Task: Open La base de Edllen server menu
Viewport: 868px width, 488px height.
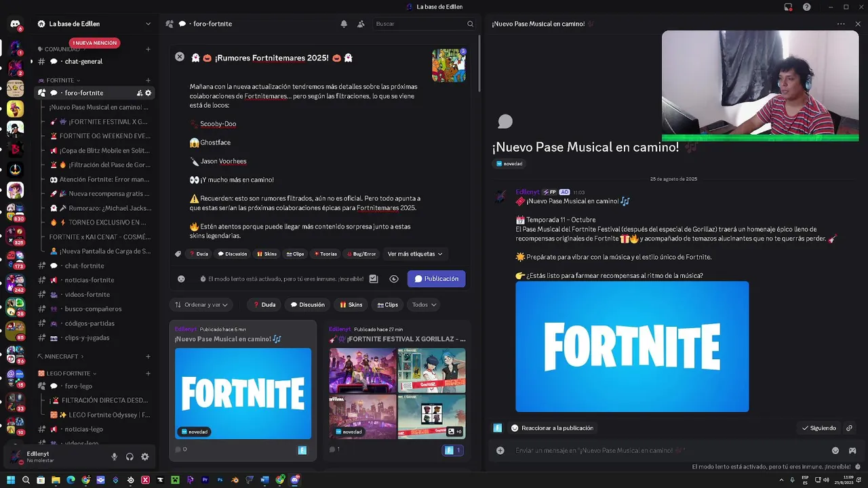Action: [94, 24]
